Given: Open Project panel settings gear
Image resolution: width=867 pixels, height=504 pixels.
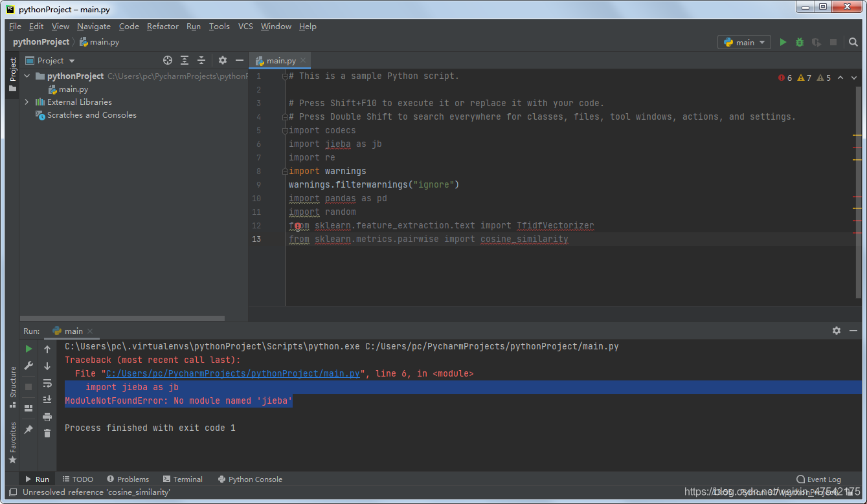Looking at the screenshot, I should 223,60.
